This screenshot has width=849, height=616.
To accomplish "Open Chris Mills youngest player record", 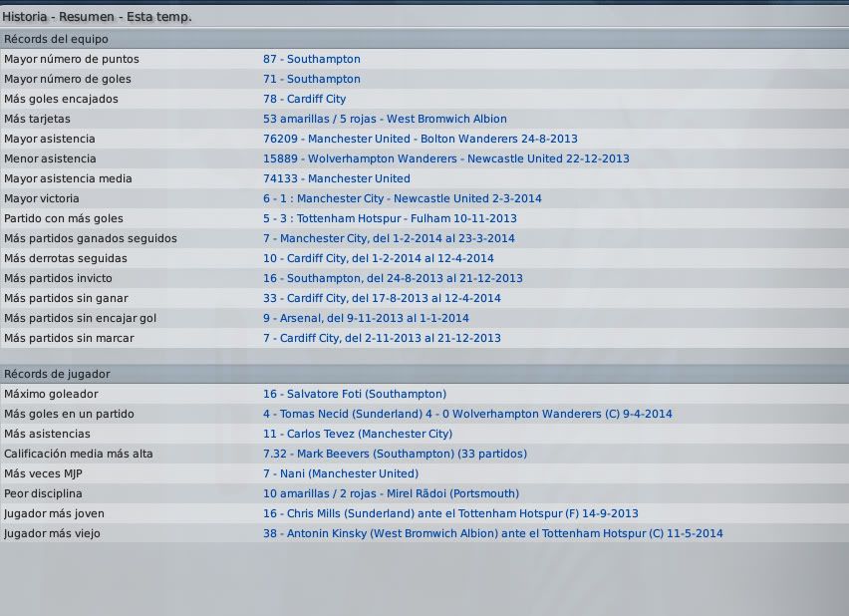I will (450, 513).
